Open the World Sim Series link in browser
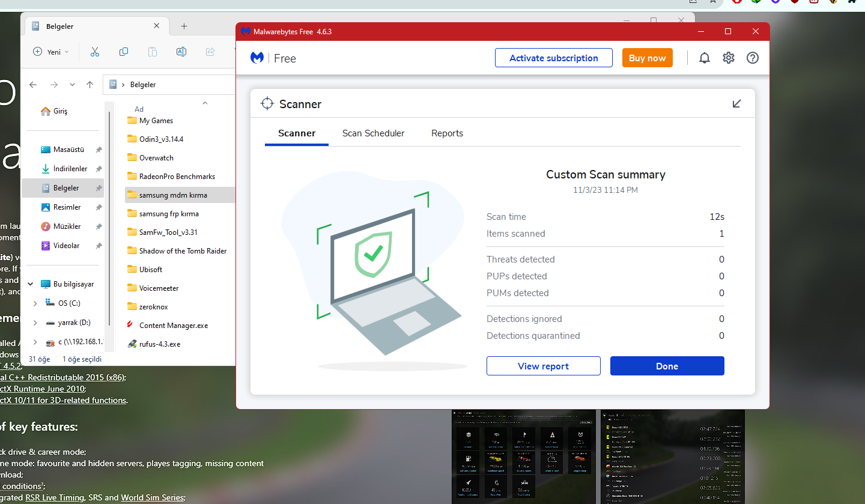This screenshot has width=865, height=504. (153, 497)
